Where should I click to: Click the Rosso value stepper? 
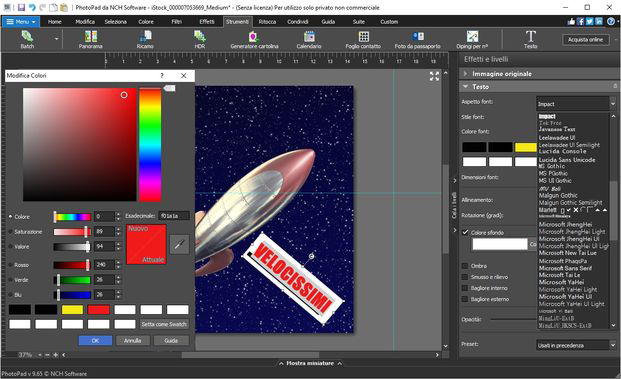[118, 265]
